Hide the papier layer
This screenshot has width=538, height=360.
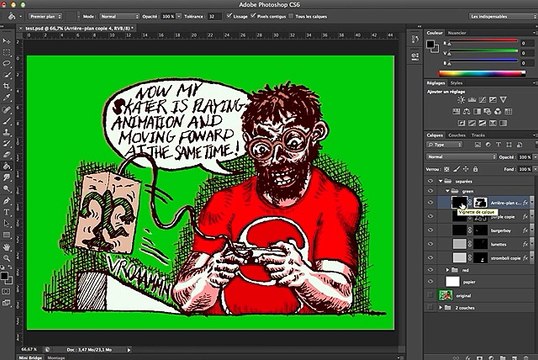click(x=430, y=282)
